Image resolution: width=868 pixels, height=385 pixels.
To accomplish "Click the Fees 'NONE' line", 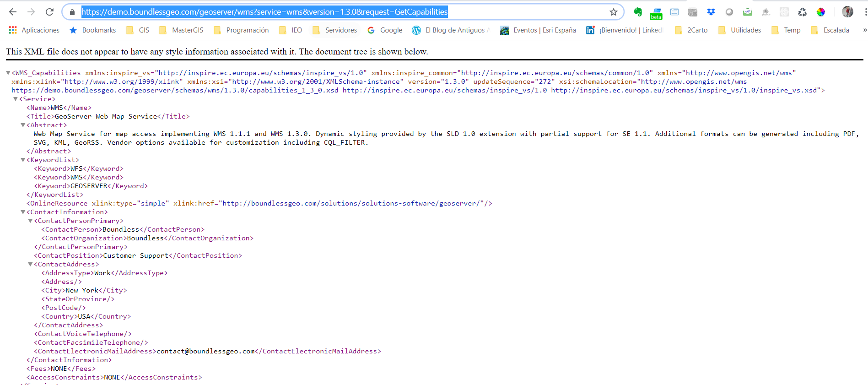I will point(61,369).
